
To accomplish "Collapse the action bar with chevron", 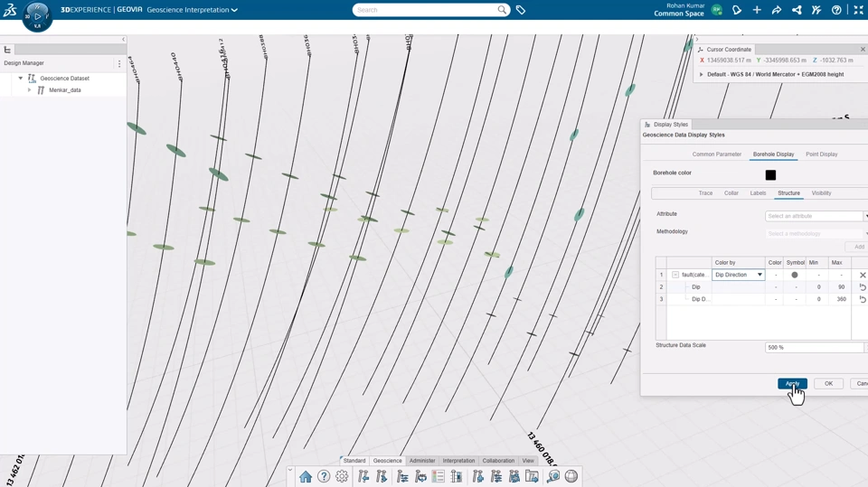I will tap(290, 471).
